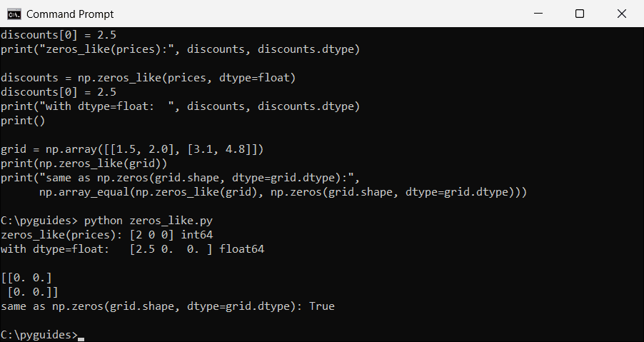Click the standalone 'print()' line
The width and height of the screenshot is (644, 342).
[23, 121]
